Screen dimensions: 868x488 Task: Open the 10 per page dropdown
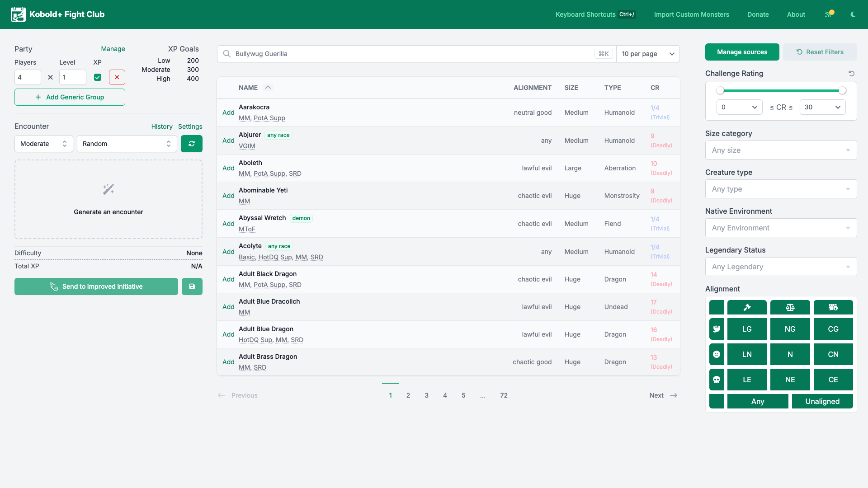point(648,54)
